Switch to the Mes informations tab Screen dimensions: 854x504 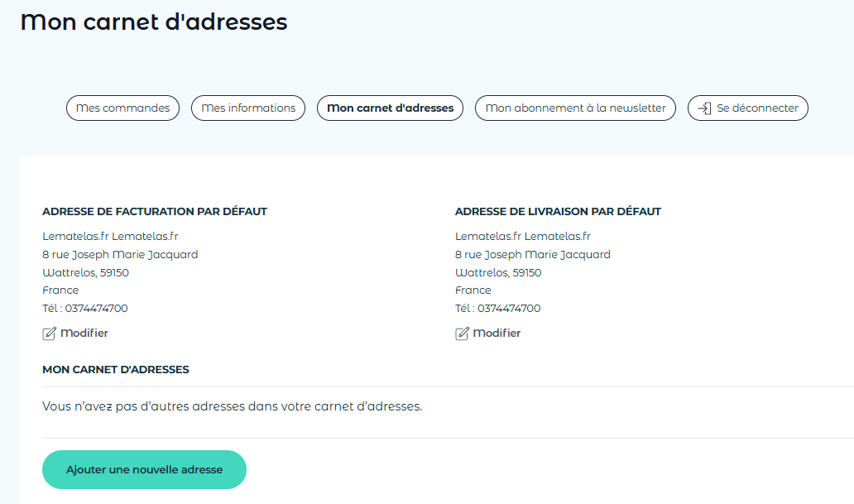[x=248, y=108]
